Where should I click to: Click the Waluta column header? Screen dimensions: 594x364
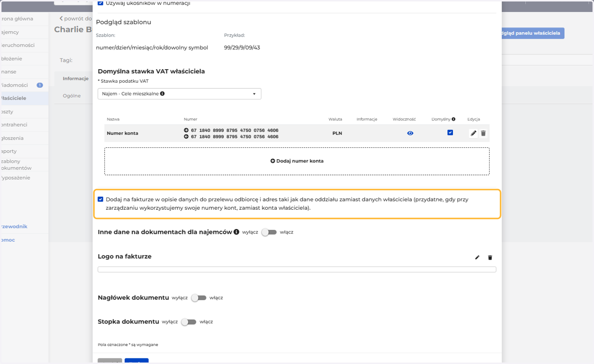point(335,119)
